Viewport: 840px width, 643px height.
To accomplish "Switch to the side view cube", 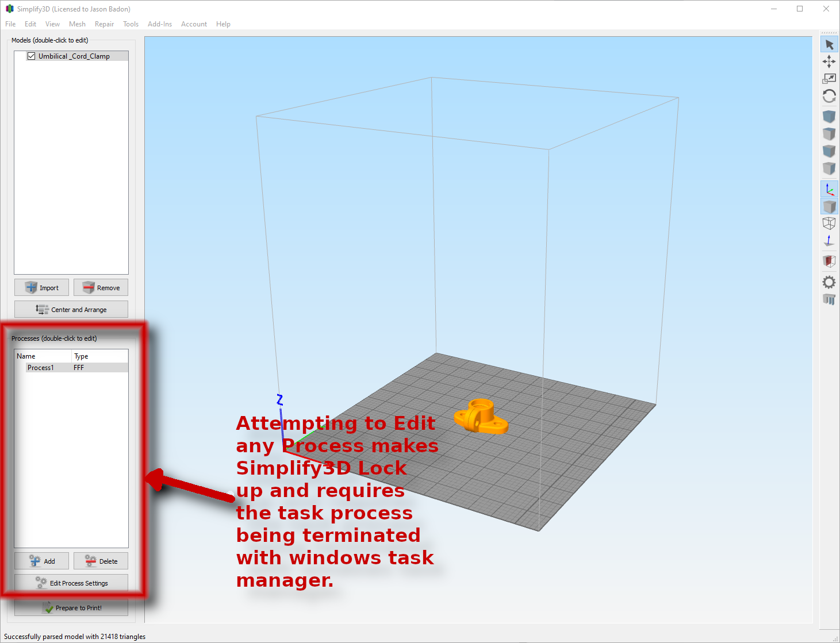I will [x=829, y=168].
